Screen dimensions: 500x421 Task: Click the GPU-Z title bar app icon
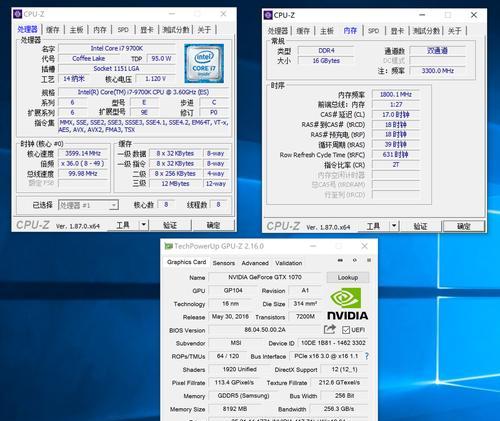tap(168, 246)
